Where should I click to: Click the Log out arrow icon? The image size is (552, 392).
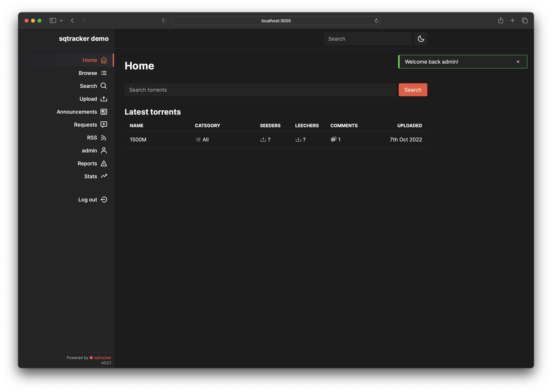(104, 200)
